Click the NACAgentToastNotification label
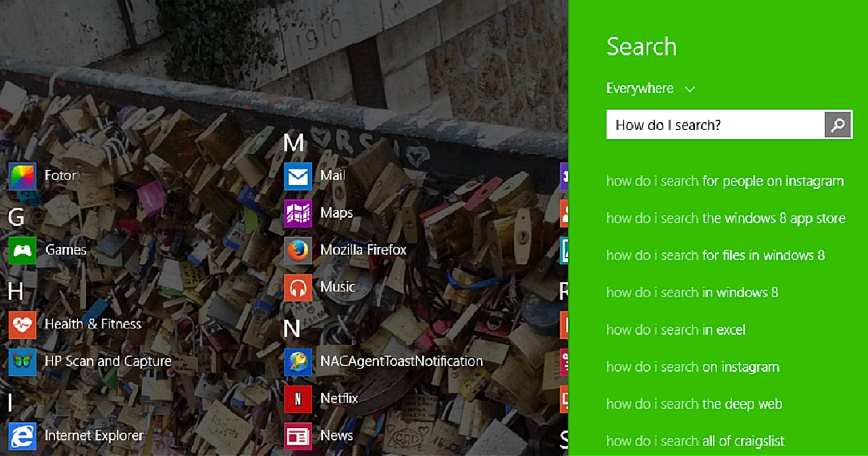 tap(401, 361)
